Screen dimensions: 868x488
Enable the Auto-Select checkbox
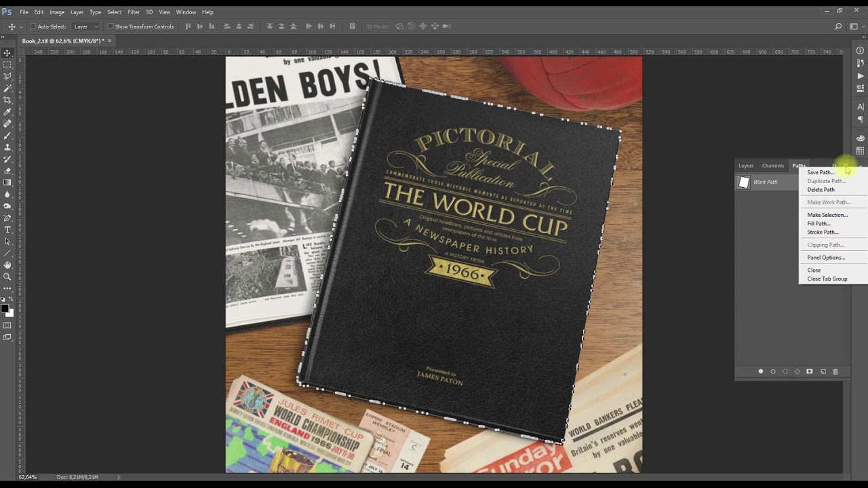(x=33, y=26)
